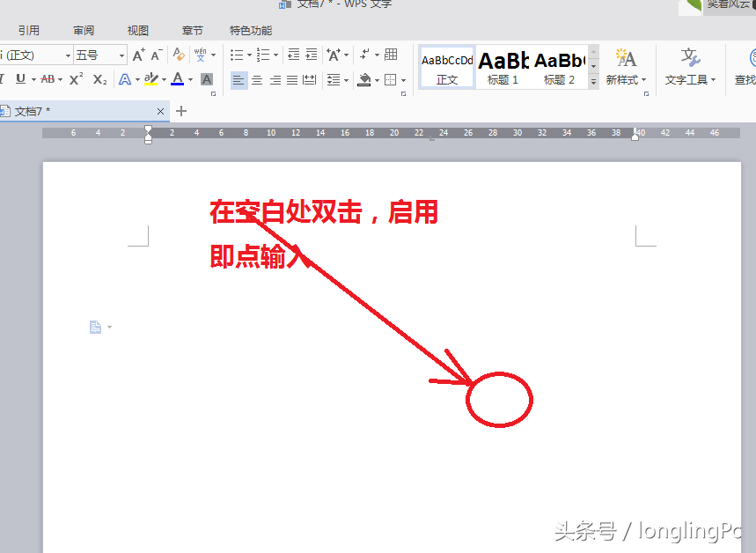Align text right
This screenshot has height=553, width=756.
pyautogui.click(x=275, y=79)
